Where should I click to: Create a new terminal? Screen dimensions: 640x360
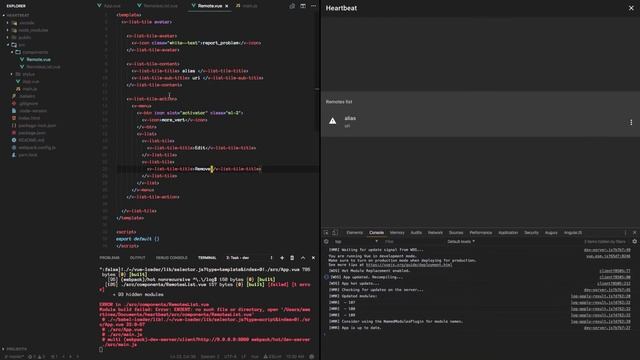click(x=282, y=258)
